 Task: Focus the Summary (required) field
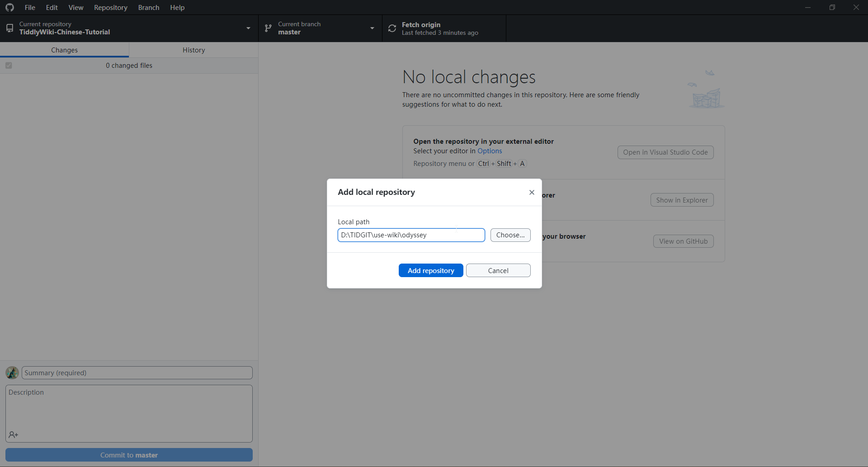137,373
